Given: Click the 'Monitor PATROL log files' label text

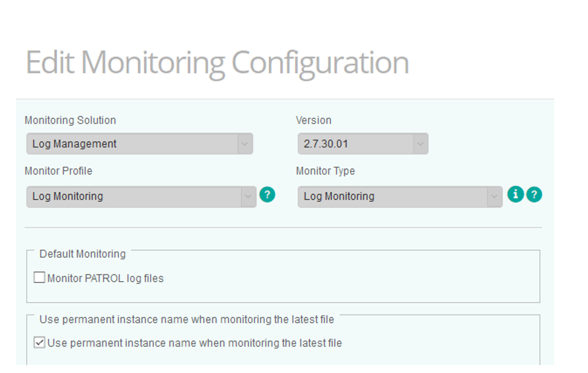Looking at the screenshot, I should point(105,278).
